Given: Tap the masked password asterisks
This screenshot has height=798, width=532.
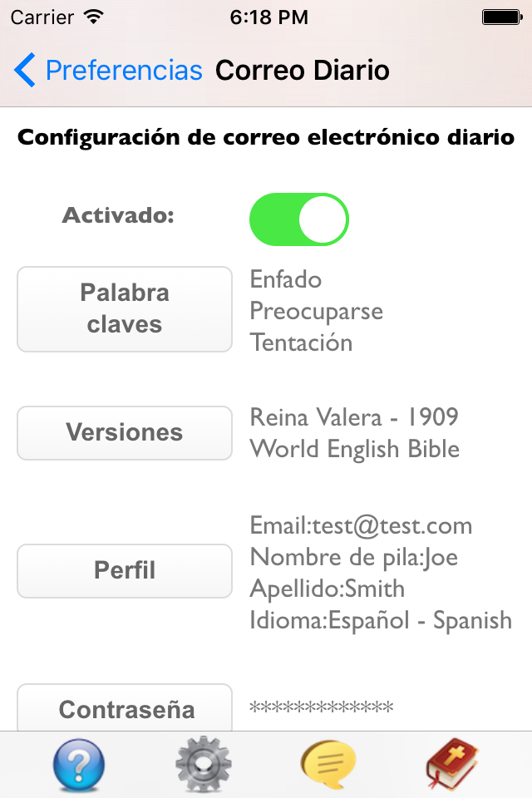Looking at the screenshot, I should click(x=321, y=707).
